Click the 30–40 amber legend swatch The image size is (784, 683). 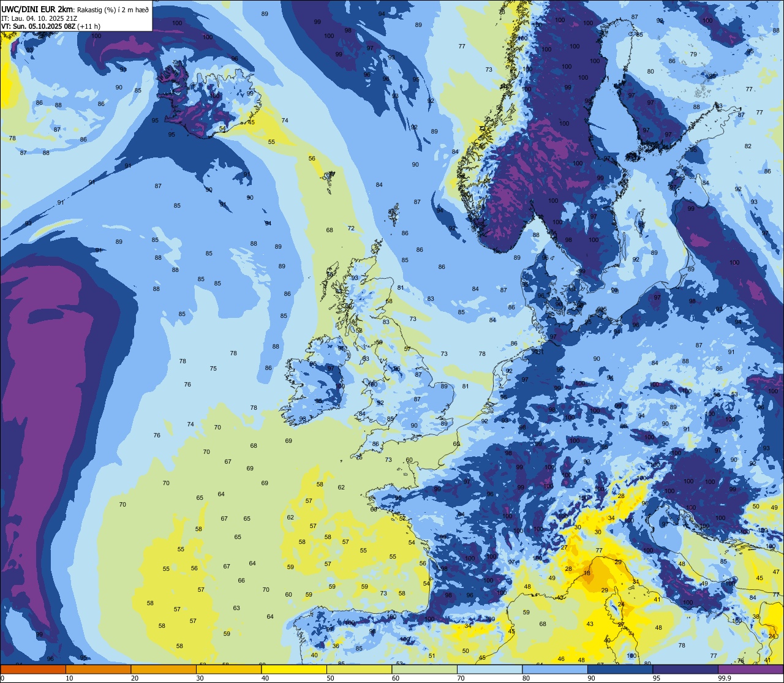coord(228,669)
